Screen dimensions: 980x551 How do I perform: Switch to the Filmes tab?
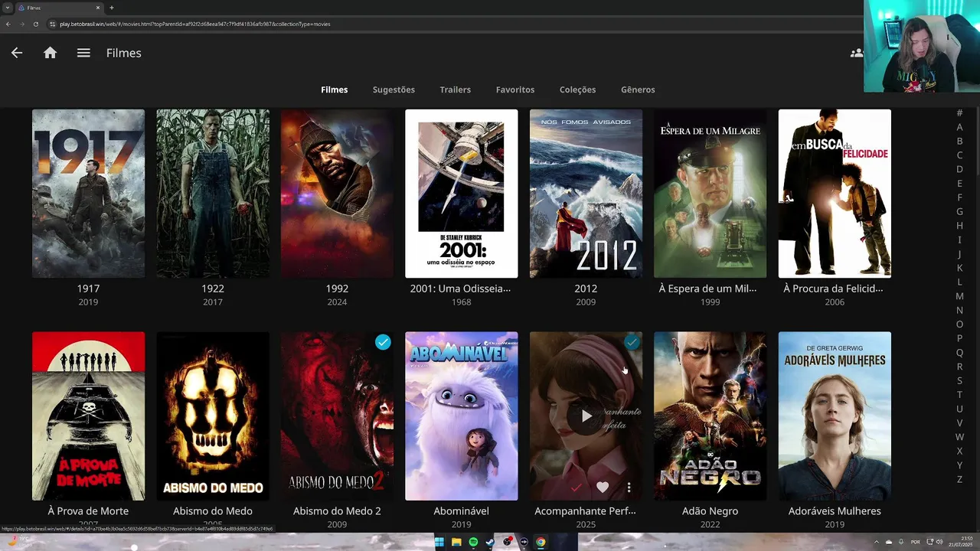(x=335, y=90)
